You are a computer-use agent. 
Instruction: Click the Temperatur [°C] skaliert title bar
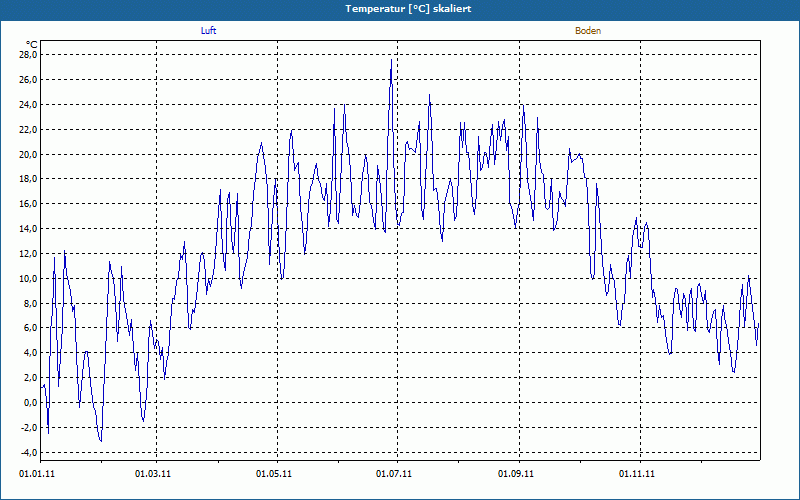point(400,9)
